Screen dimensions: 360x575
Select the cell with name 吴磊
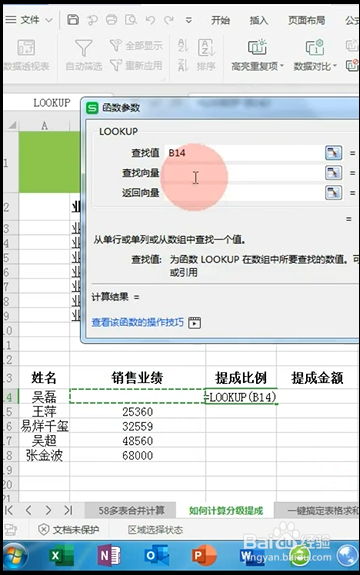tap(44, 396)
